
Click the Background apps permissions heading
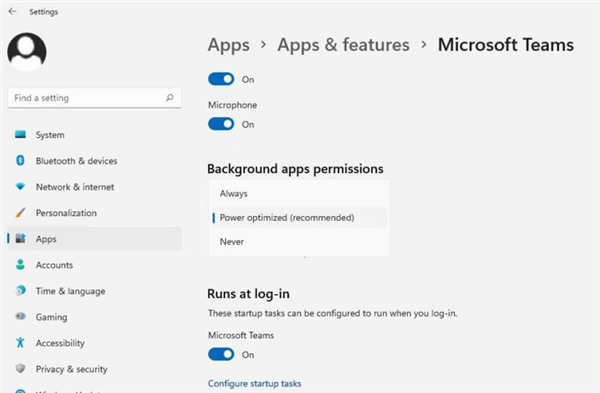pos(295,169)
